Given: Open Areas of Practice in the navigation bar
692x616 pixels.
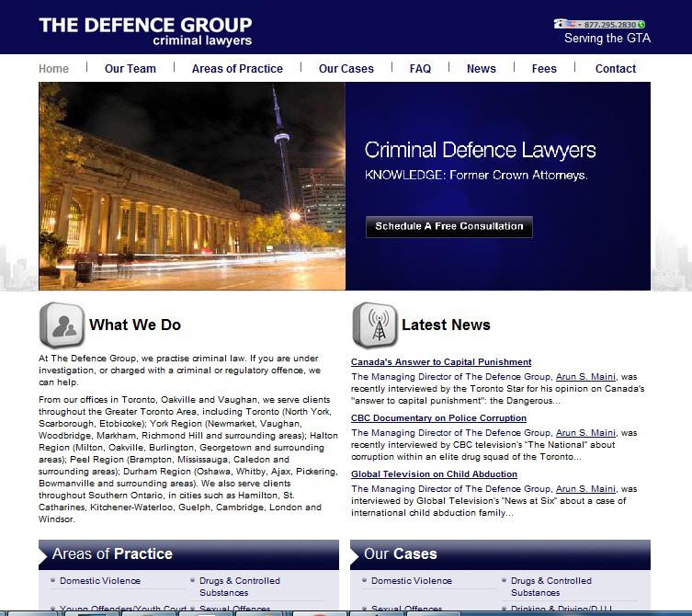Looking at the screenshot, I should click(x=237, y=69).
